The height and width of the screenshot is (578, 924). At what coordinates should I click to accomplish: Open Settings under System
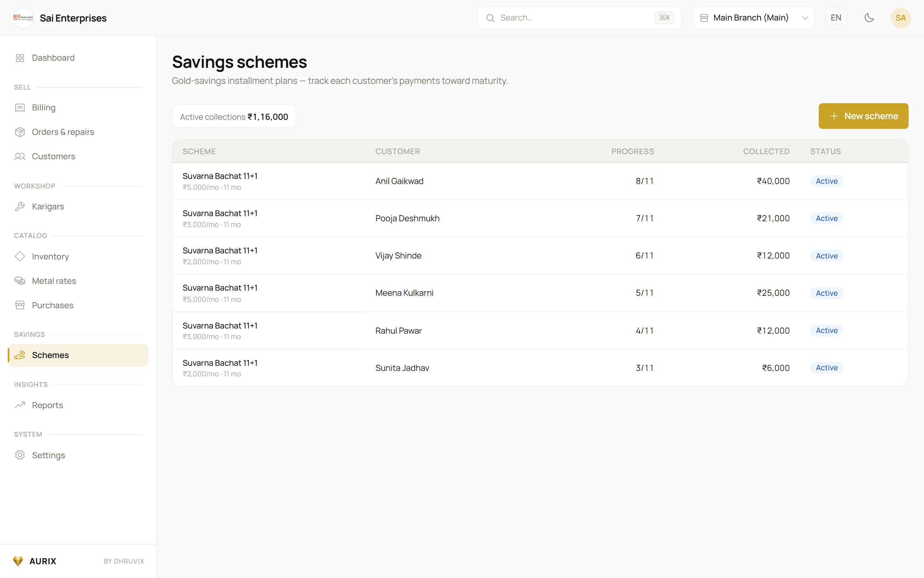78,455
